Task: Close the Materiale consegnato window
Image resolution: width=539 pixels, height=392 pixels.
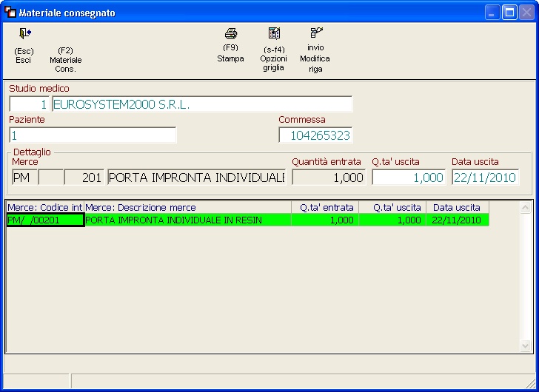Action: [526, 13]
